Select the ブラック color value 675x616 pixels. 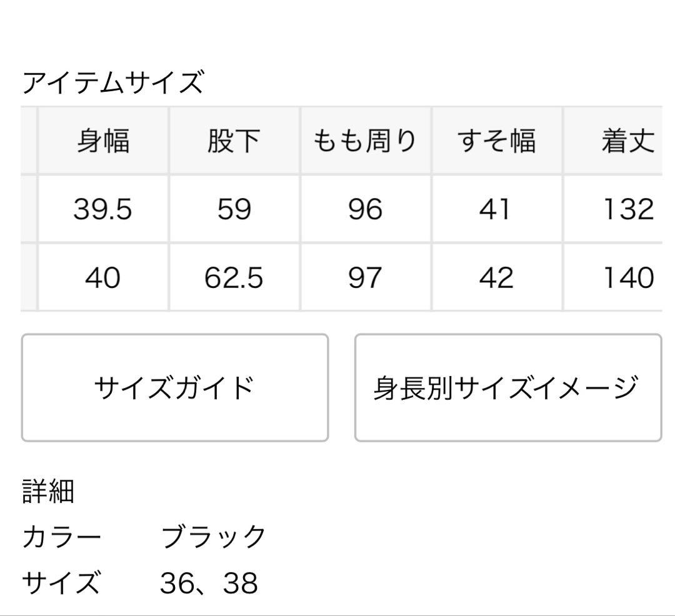pos(211,534)
